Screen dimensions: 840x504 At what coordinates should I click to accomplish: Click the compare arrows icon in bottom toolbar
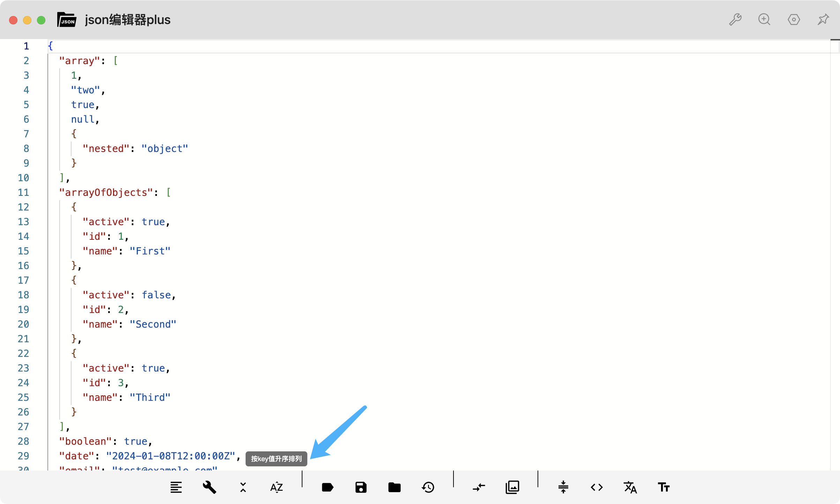coord(479,487)
